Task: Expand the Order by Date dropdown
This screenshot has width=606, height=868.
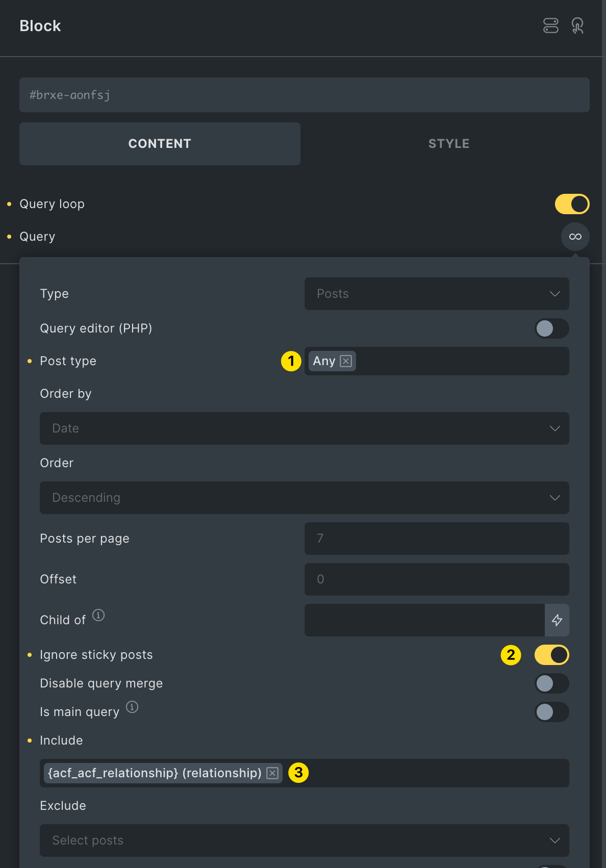Action: coord(305,428)
